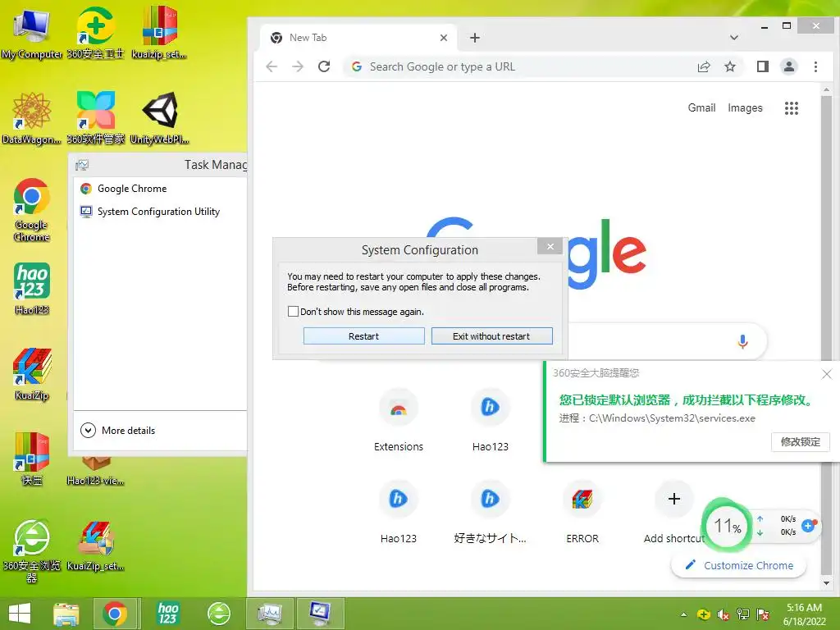Viewport: 840px width, 630px height.
Task: Open My Computer desktop icon
Action: click(x=32, y=33)
